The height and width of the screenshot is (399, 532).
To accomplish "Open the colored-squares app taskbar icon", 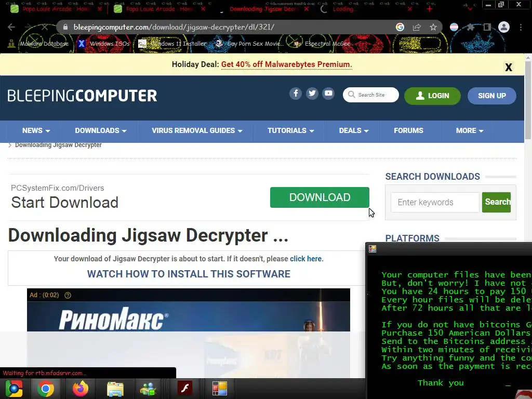I will pos(220,389).
